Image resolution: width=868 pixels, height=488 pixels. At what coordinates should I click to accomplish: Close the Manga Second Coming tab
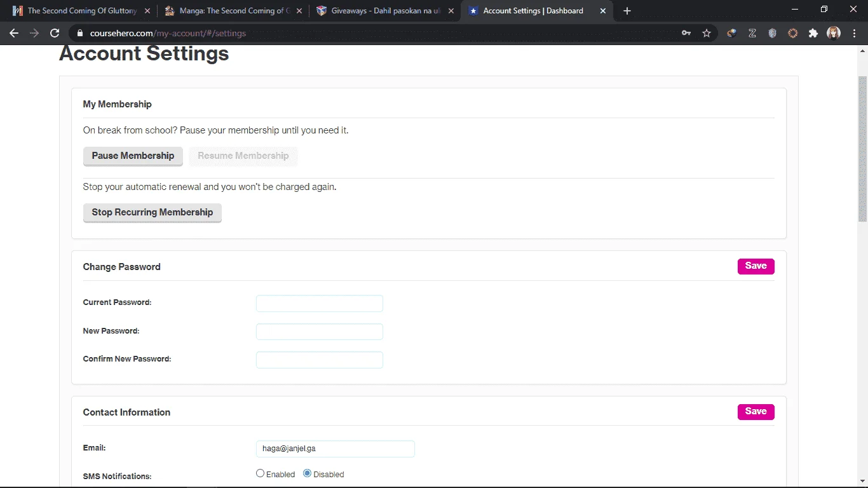(299, 11)
